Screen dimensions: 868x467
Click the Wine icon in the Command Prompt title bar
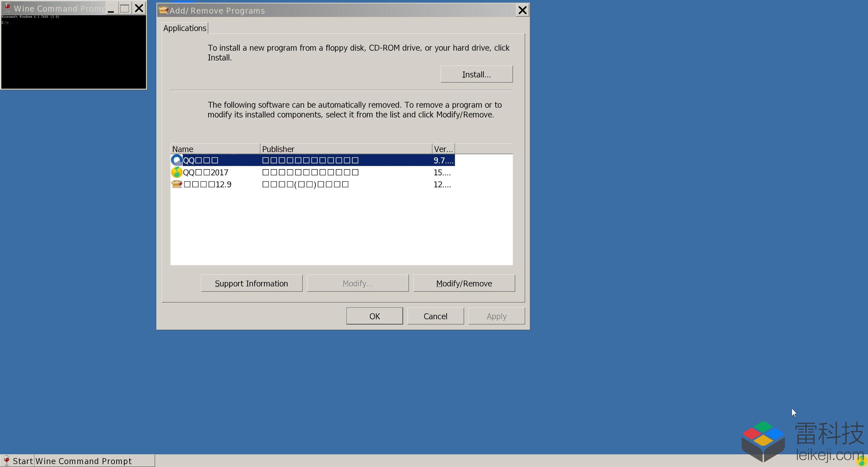[x=7, y=7]
